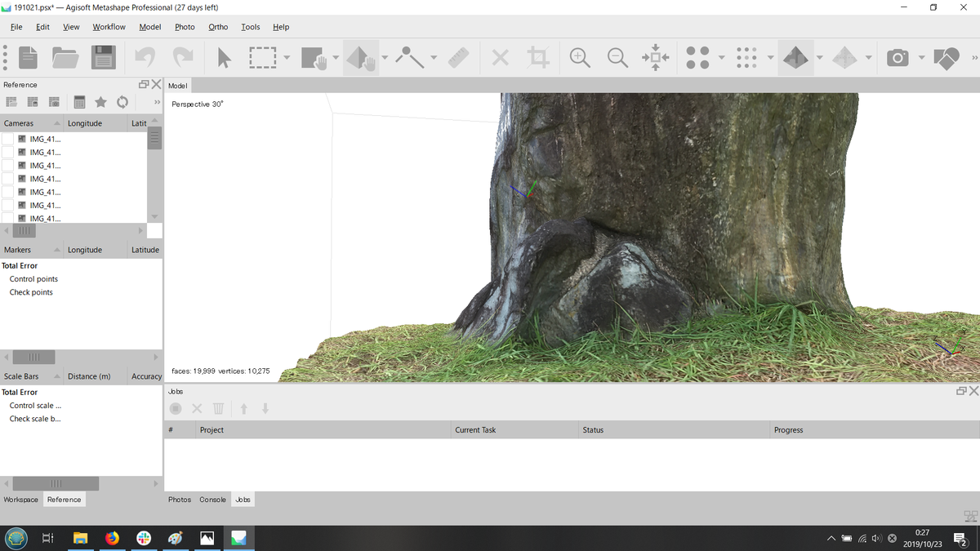
Task: Check the box beside the third IMG_41 camera
Action: [7, 166]
